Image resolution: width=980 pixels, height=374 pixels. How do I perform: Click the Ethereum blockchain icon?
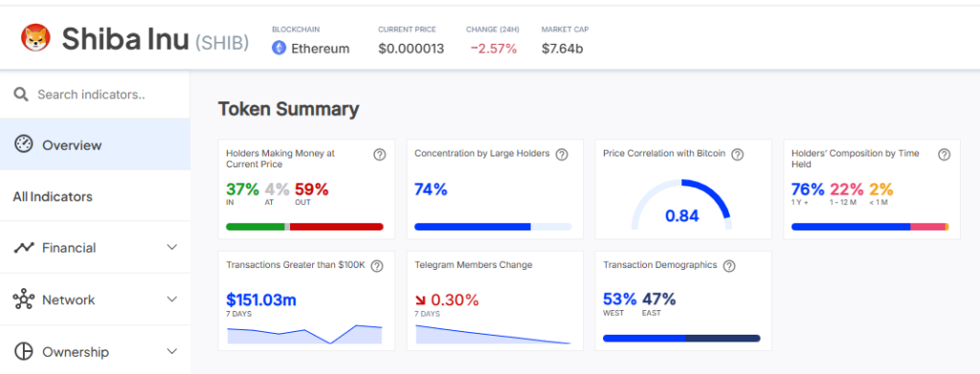(x=278, y=48)
